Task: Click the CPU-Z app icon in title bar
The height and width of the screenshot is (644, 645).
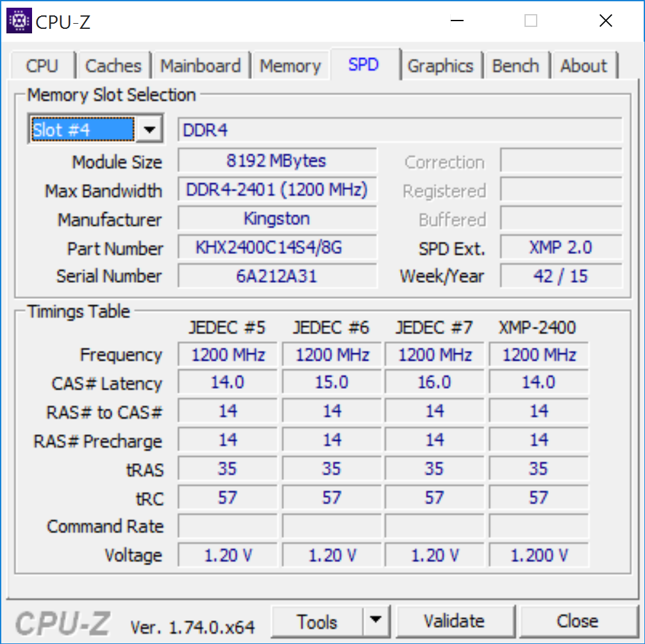Action: click(x=19, y=21)
